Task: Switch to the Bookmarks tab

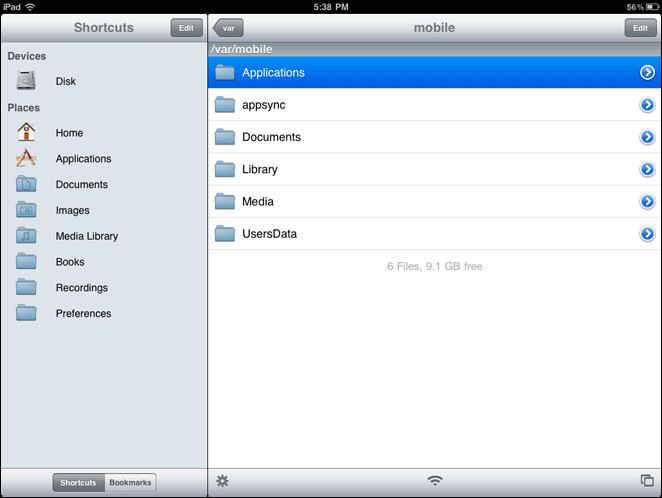Action: point(130,482)
